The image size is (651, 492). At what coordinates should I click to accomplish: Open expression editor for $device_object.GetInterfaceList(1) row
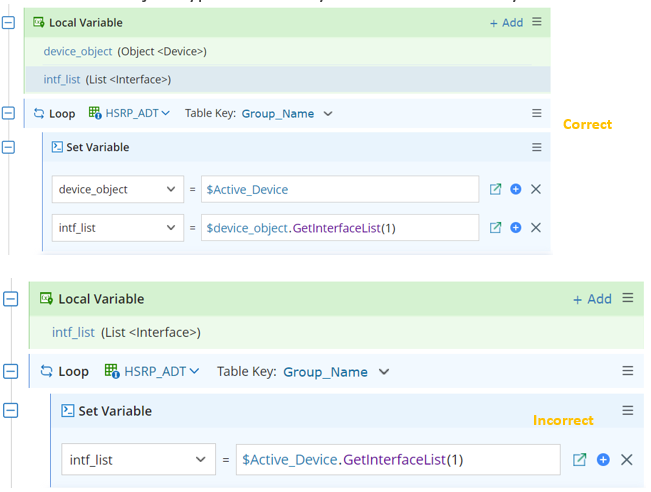click(x=495, y=228)
